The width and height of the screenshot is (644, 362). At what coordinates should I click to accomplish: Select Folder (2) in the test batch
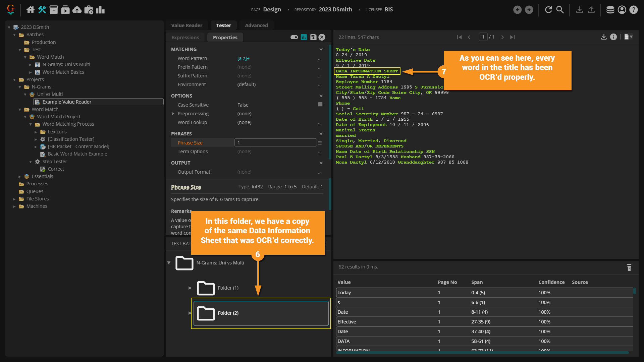[228, 313]
